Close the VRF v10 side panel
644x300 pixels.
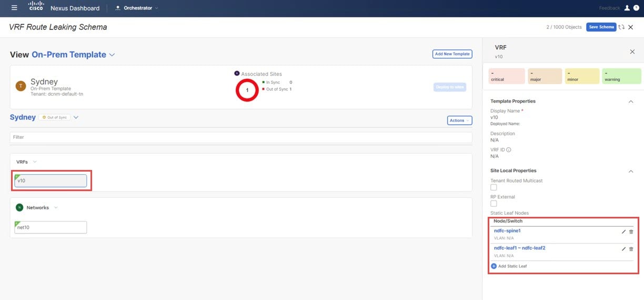[632, 52]
